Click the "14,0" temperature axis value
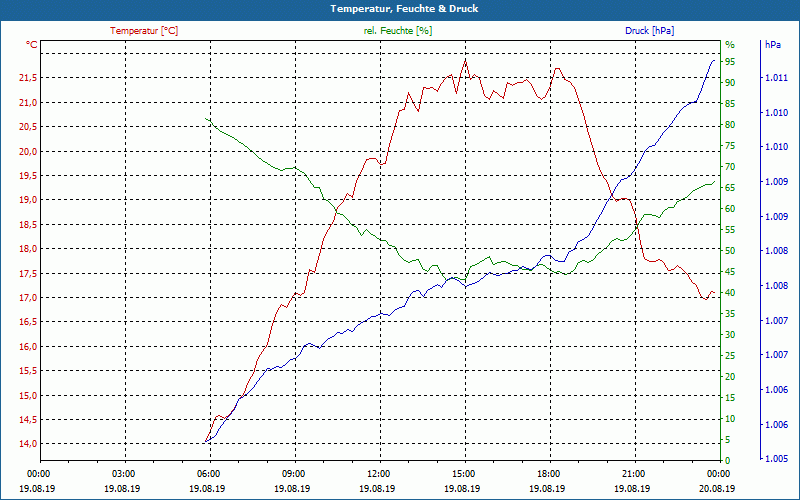800x500 pixels. click(x=28, y=444)
